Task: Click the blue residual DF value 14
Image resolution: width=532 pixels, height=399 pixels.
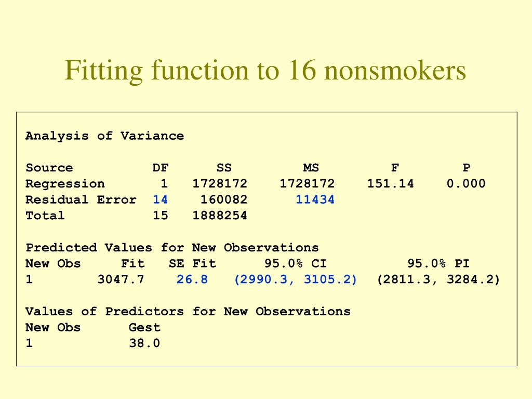Action: tap(160, 199)
